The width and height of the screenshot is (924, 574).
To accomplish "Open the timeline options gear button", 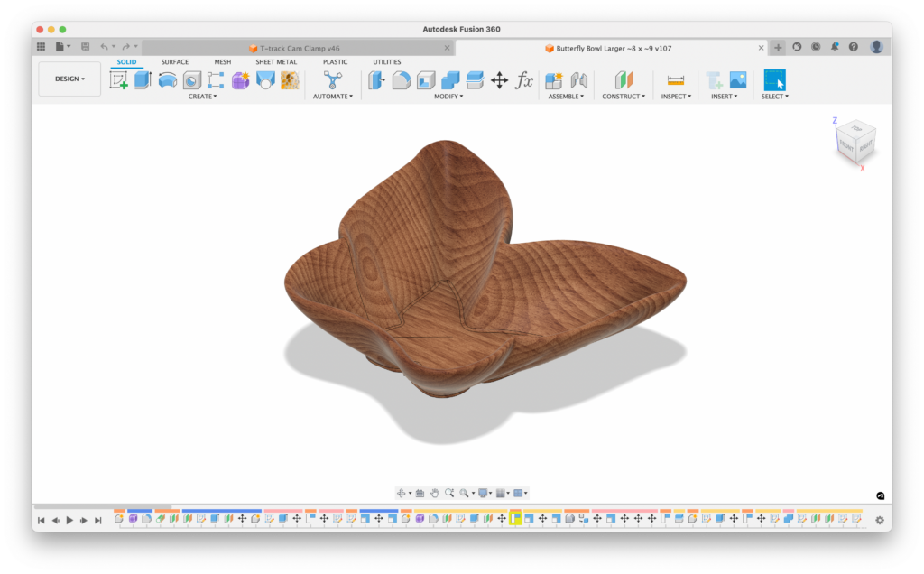I will coord(880,521).
